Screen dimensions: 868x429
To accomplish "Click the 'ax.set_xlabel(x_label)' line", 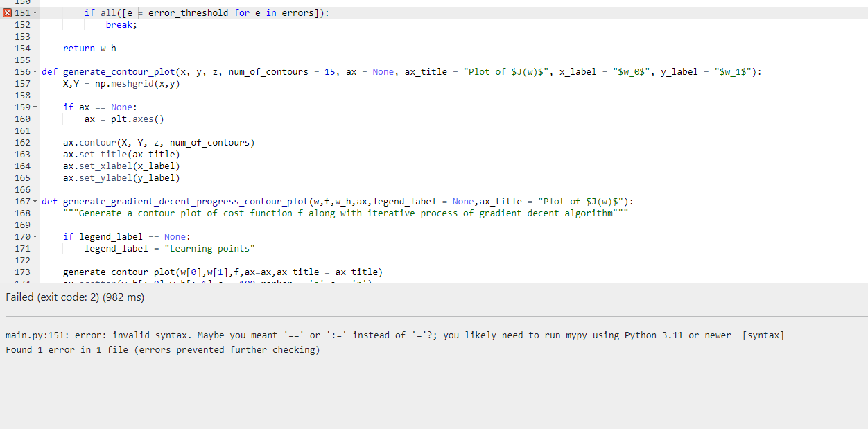I will coord(121,166).
